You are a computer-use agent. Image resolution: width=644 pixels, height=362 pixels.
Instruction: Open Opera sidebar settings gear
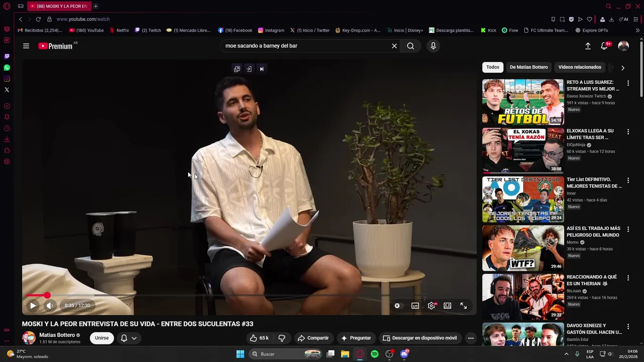[7, 161]
